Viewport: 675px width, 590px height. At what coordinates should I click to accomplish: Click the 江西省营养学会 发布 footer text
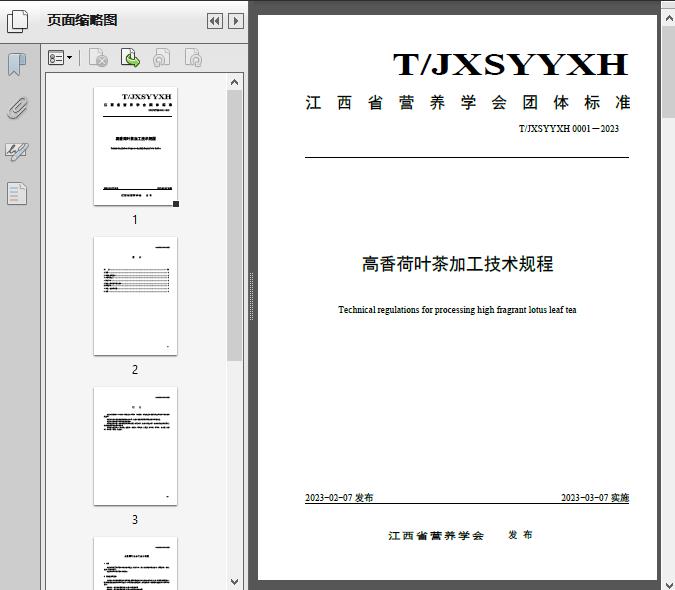pos(460,535)
